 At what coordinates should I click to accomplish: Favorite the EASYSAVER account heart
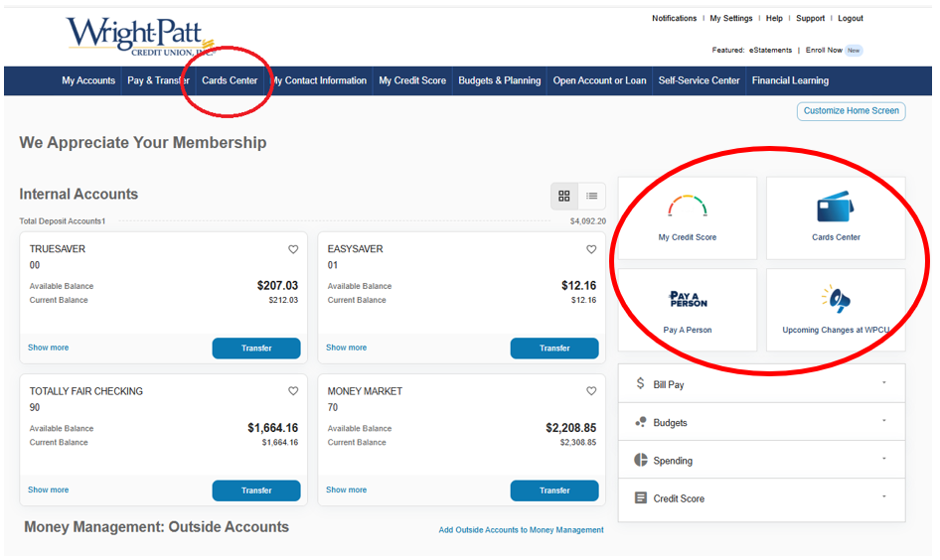point(591,249)
